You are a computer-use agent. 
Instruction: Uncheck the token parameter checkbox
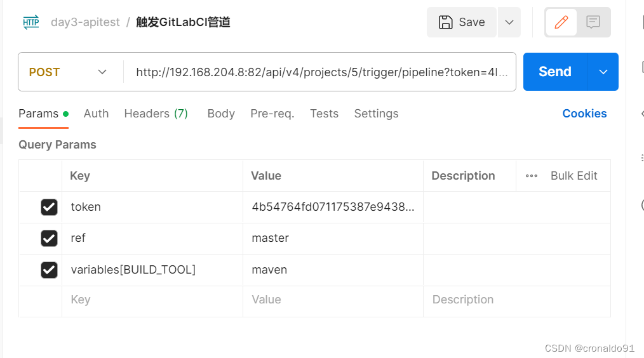[50, 208]
